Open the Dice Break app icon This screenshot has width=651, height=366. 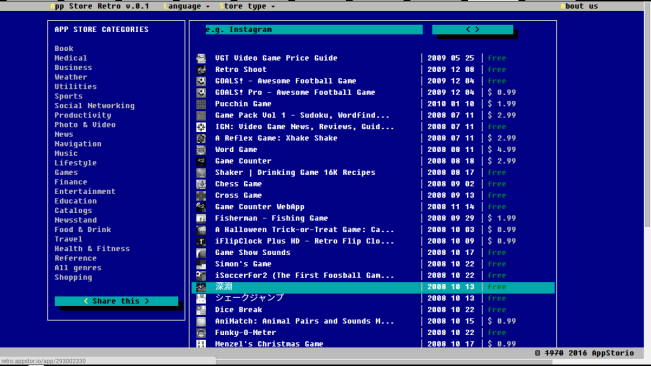tap(201, 310)
